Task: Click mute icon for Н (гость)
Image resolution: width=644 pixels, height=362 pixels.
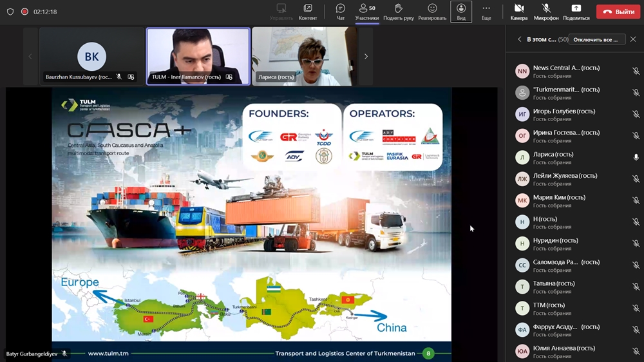Action: tap(636, 222)
